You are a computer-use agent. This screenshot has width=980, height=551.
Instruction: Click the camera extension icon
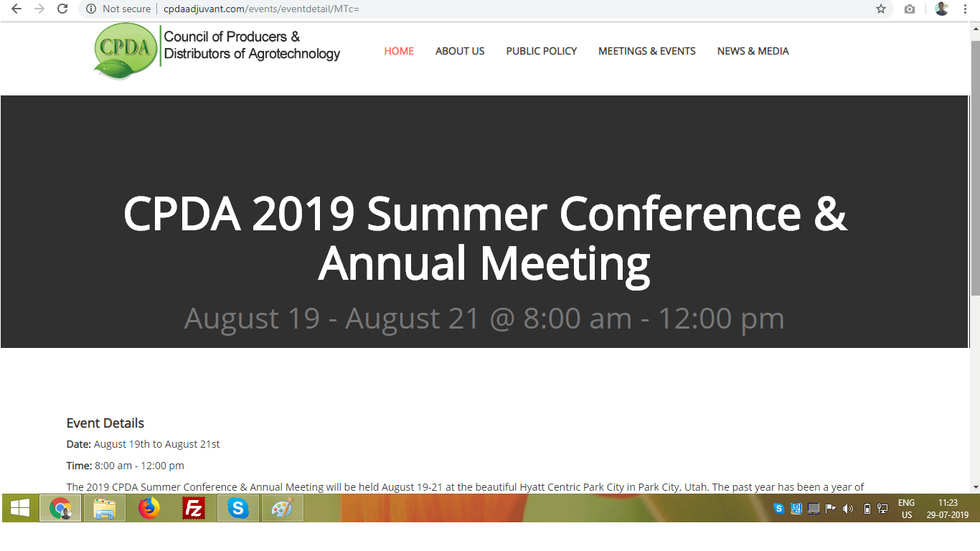(x=910, y=9)
